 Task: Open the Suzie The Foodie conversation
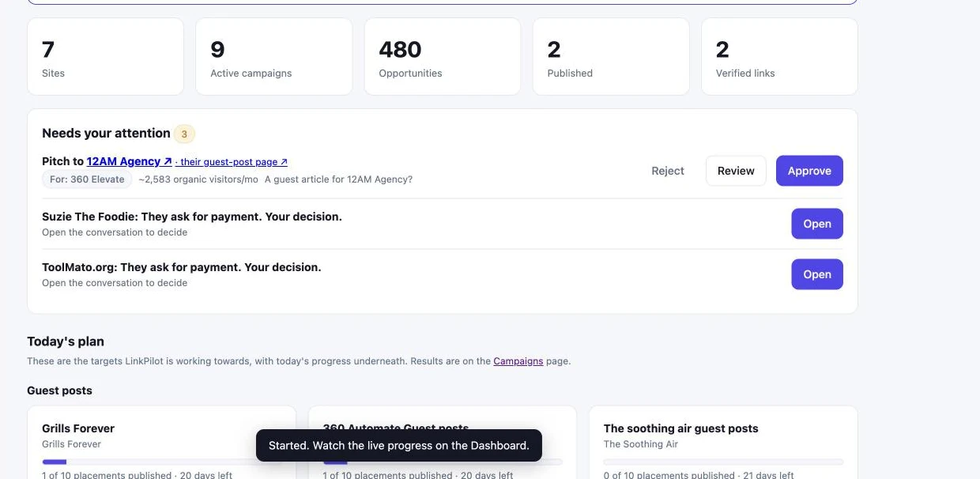(x=817, y=224)
